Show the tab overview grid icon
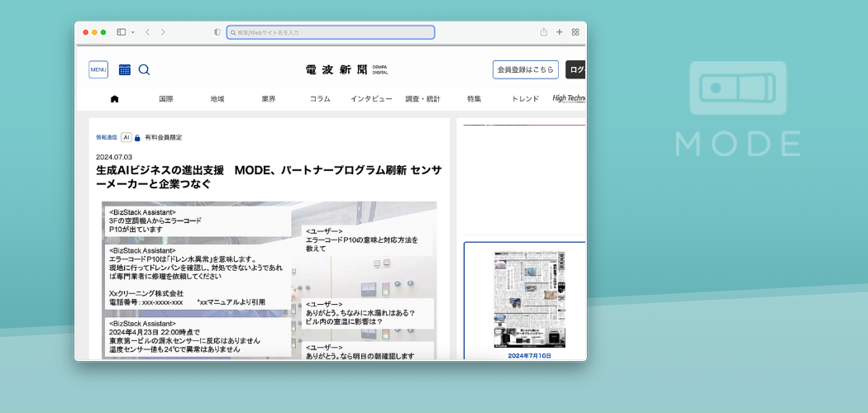 [x=575, y=32]
